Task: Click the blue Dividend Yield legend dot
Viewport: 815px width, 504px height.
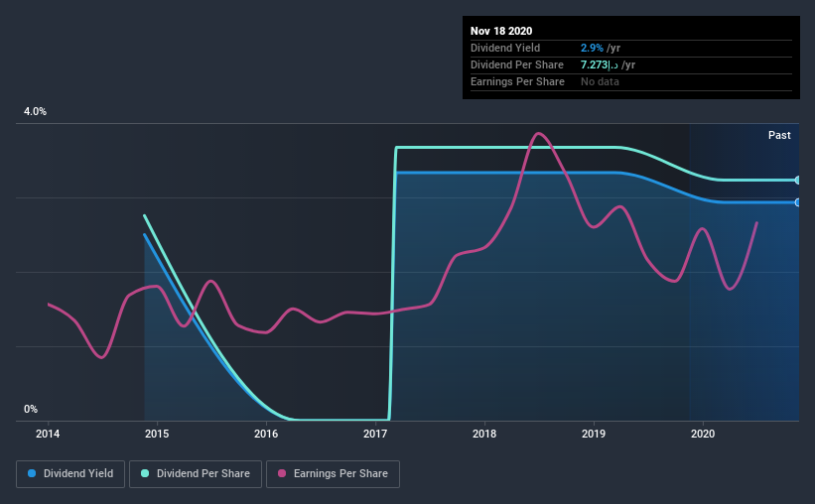Action: tap(32, 473)
